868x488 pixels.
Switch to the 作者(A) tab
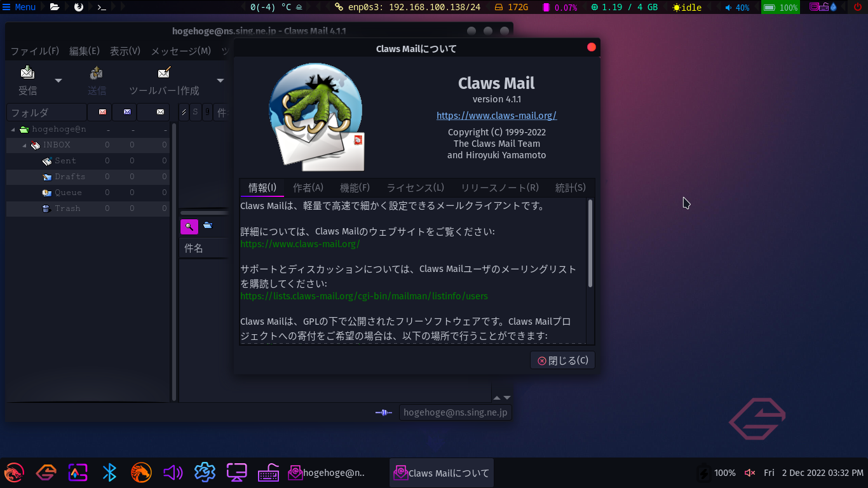(308, 187)
